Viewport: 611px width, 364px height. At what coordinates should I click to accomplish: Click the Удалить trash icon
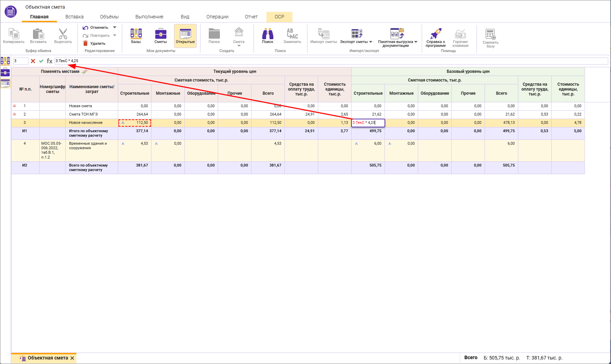click(85, 43)
